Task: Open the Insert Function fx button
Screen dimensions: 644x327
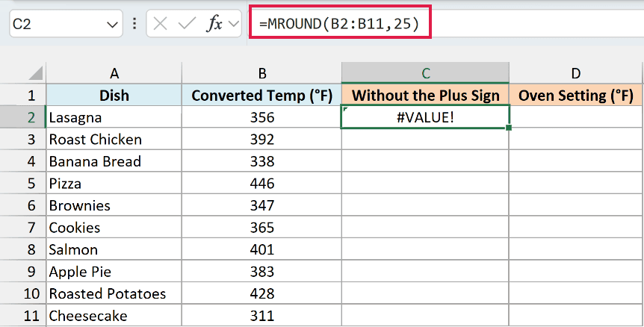Action: pos(214,24)
